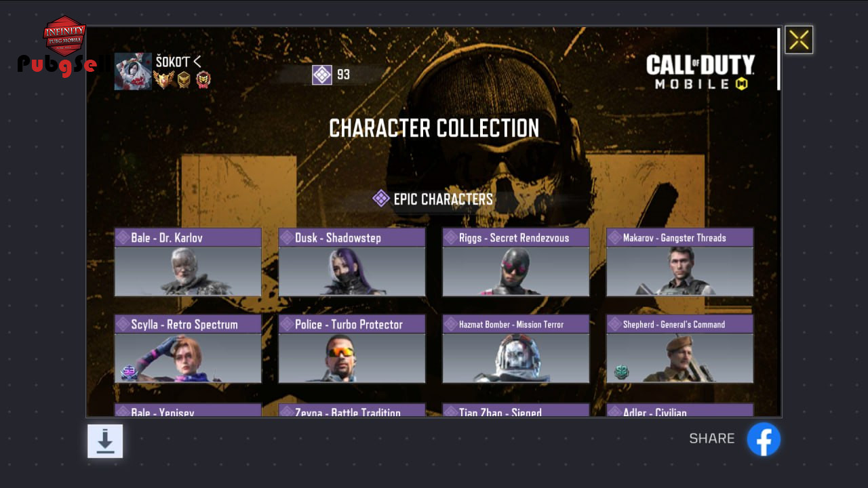
Task: Click the Call of Duty Mobile logo
Action: (x=701, y=73)
